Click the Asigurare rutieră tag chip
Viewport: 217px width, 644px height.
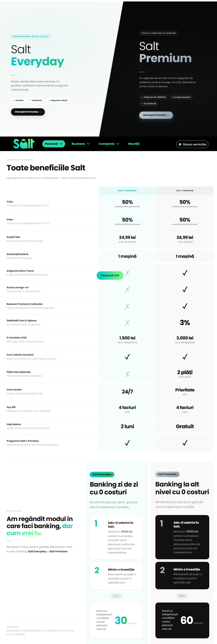click(58, 100)
